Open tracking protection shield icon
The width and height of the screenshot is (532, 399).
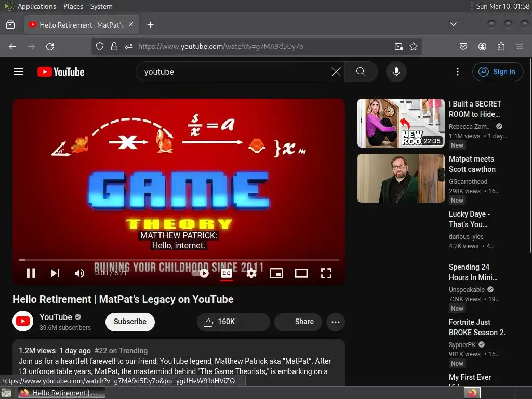(x=99, y=46)
